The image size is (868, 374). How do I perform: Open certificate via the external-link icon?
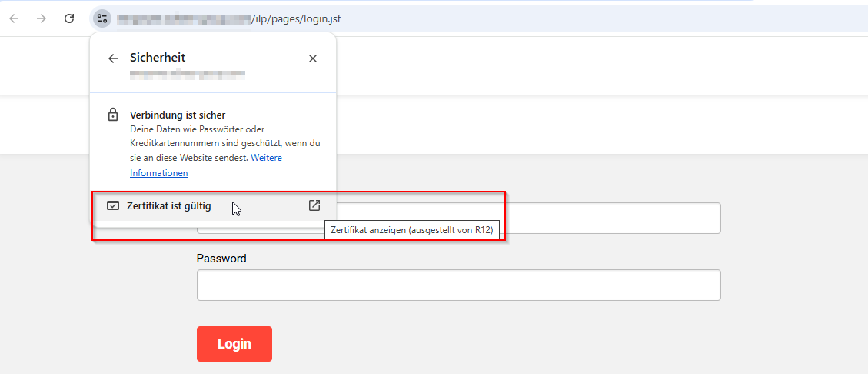(314, 205)
